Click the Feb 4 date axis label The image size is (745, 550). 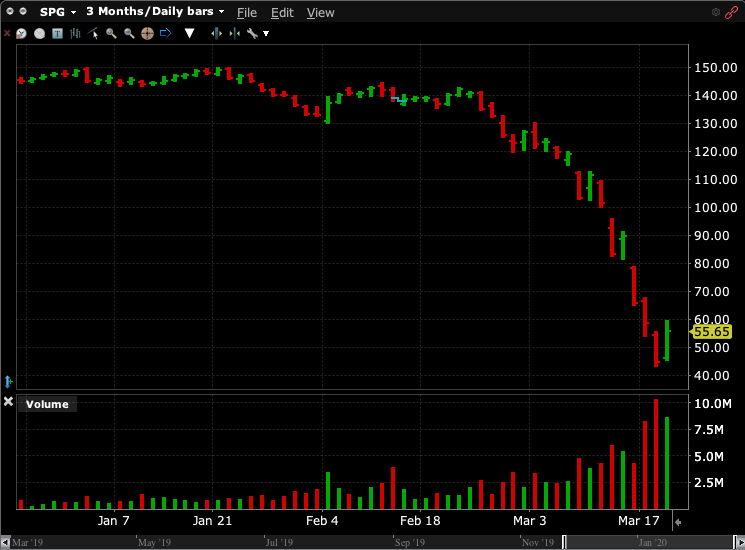coord(322,521)
